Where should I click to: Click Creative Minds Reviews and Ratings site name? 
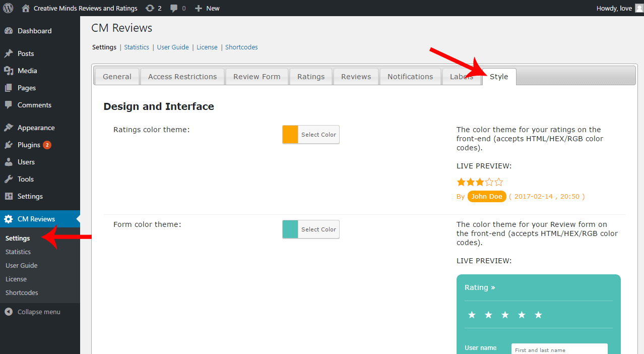85,9
